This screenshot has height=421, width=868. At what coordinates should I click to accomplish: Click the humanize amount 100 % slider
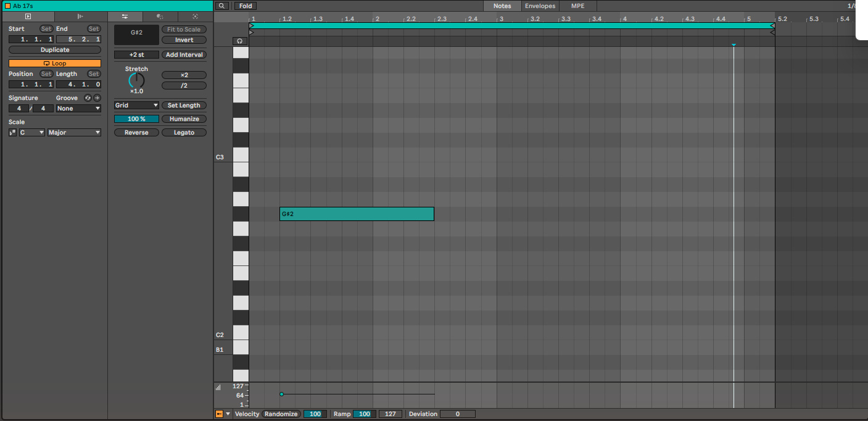(x=136, y=119)
